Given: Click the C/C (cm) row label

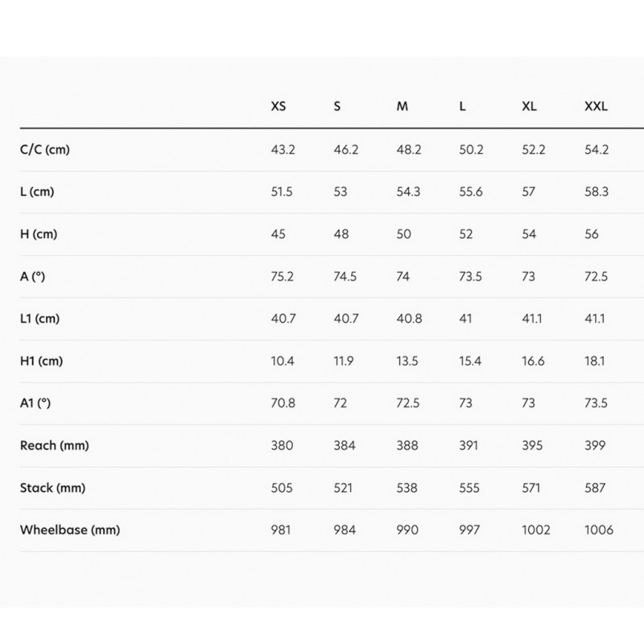Looking at the screenshot, I should coord(44,150).
